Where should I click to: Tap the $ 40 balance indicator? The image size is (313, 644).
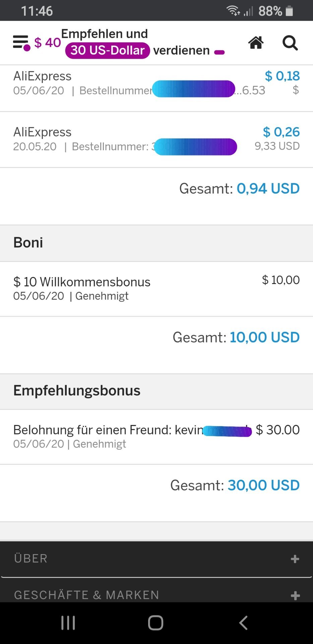[48, 43]
